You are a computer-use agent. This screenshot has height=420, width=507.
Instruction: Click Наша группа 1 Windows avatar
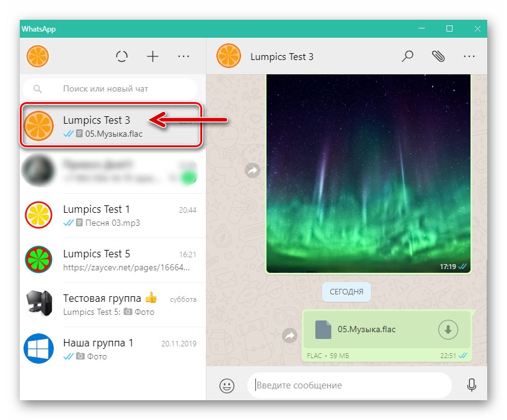point(38,348)
